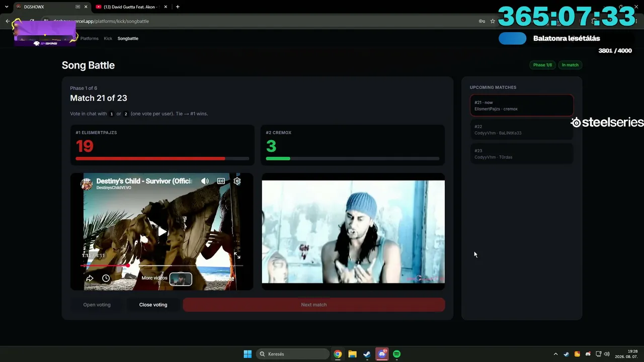
Task: Select upcoming match #22 CodyyVhm vs BaLiNtKa33
Action: 522,130
